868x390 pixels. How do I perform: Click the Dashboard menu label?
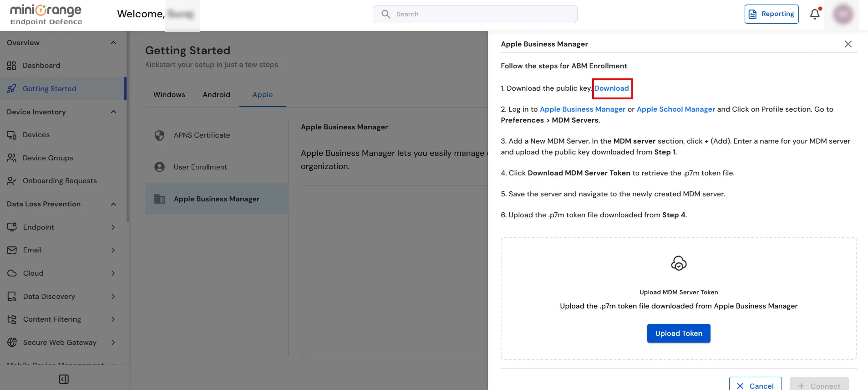click(x=41, y=66)
